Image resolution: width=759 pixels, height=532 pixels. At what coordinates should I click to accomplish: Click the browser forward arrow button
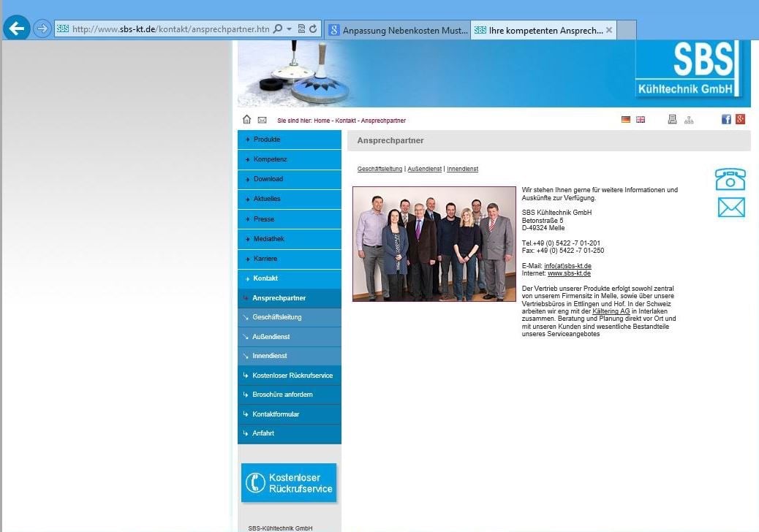coord(42,28)
